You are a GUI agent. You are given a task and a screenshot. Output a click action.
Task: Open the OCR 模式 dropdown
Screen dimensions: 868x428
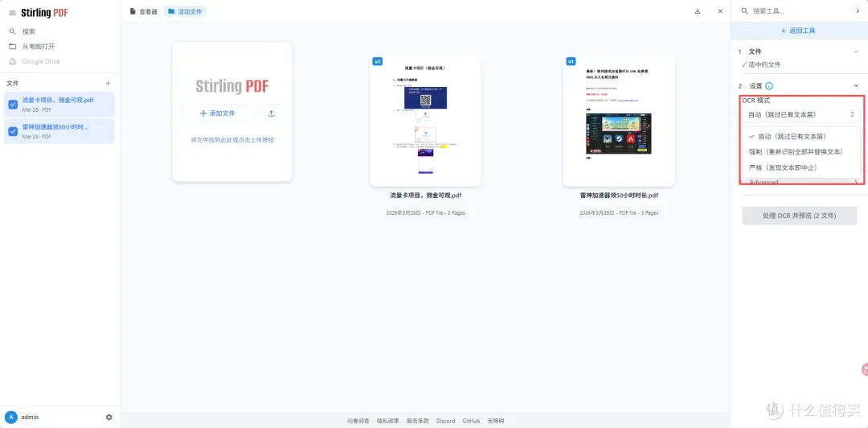801,115
